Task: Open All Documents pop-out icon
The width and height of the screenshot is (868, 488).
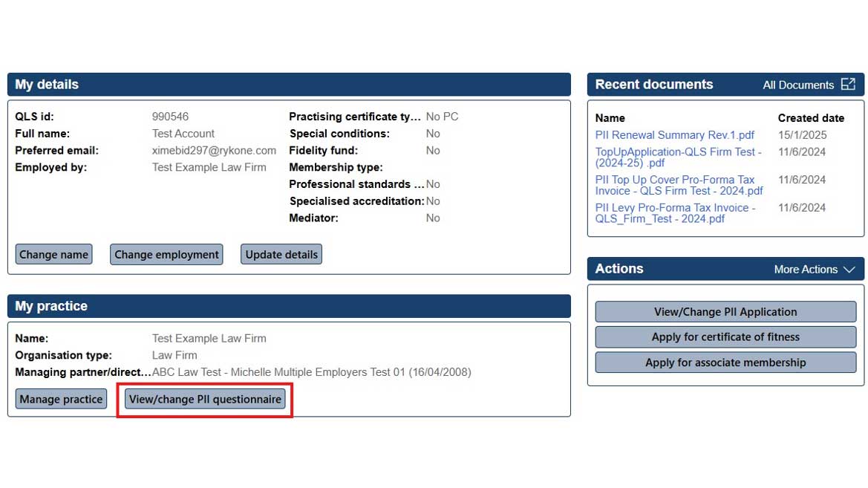Action: (x=848, y=85)
